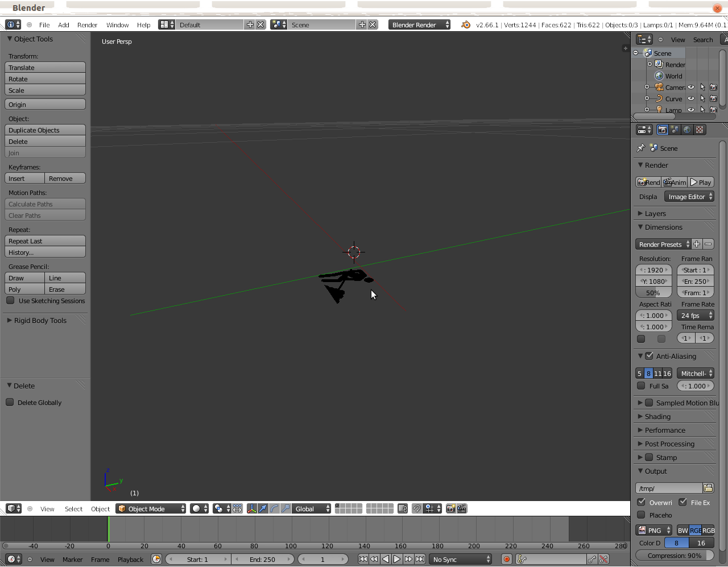This screenshot has width=728, height=567.
Task: Click the Duplicate Objects button
Action: coord(45,130)
